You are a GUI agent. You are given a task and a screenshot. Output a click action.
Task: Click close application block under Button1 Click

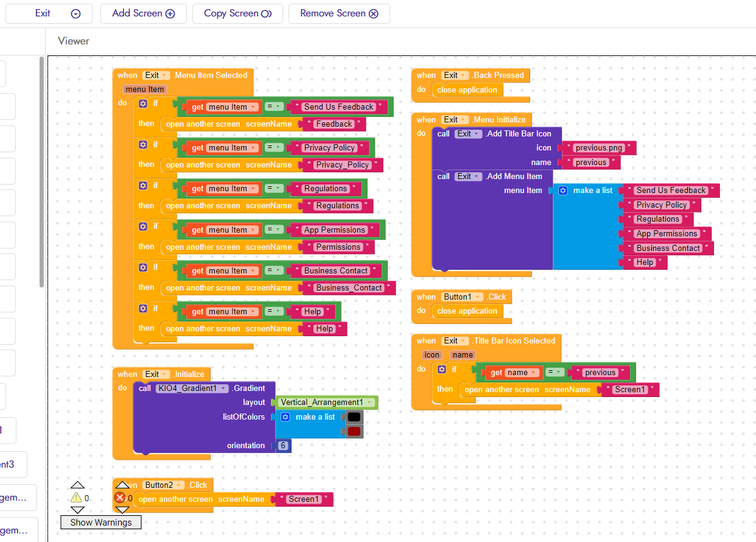coord(467,311)
